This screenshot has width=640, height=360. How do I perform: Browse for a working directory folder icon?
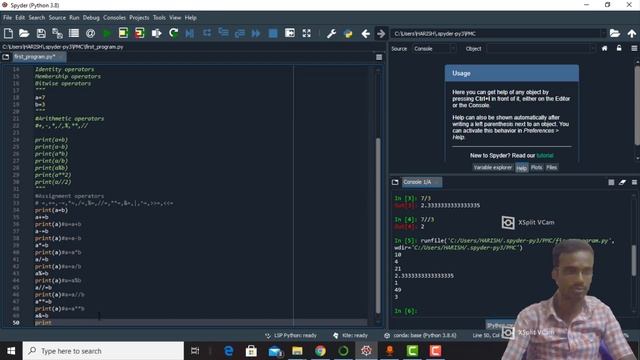click(x=615, y=33)
